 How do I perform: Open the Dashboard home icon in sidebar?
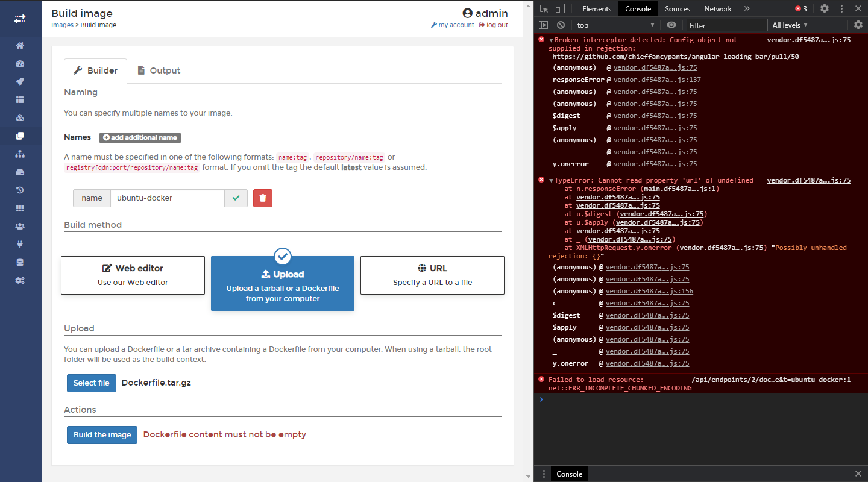20,45
